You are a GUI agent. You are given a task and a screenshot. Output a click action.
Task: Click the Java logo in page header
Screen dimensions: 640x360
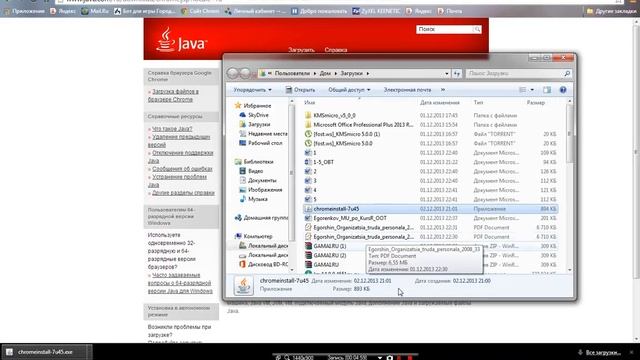pyautogui.click(x=182, y=40)
